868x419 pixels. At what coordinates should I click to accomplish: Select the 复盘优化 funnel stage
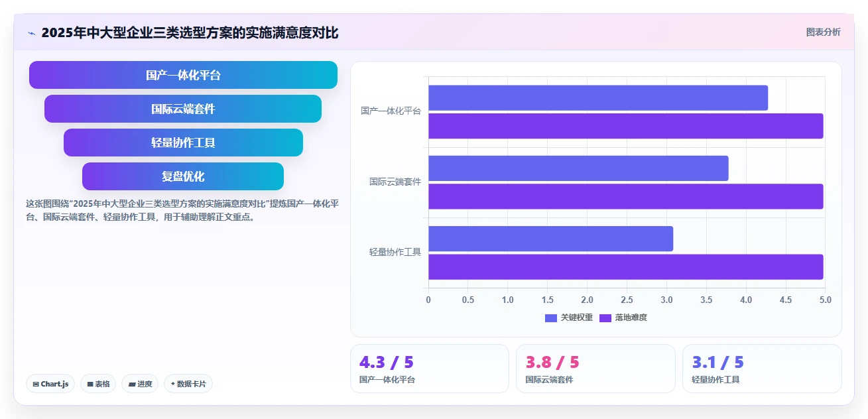tap(183, 176)
